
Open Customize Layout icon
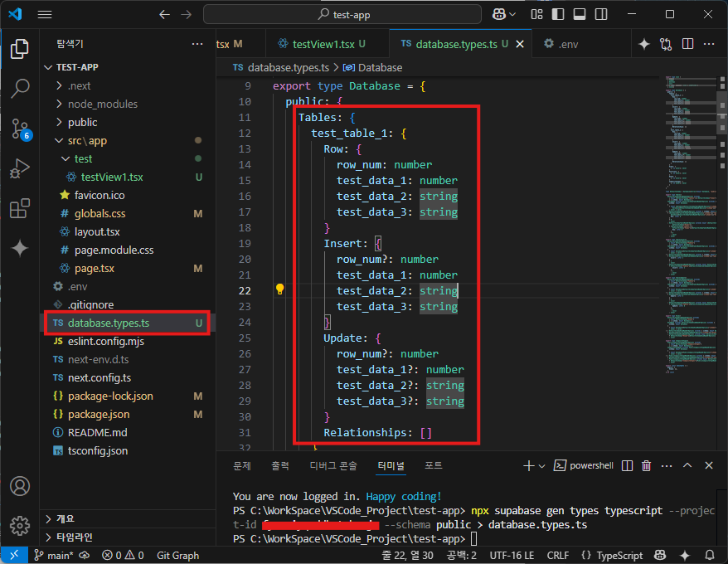click(536, 14)
